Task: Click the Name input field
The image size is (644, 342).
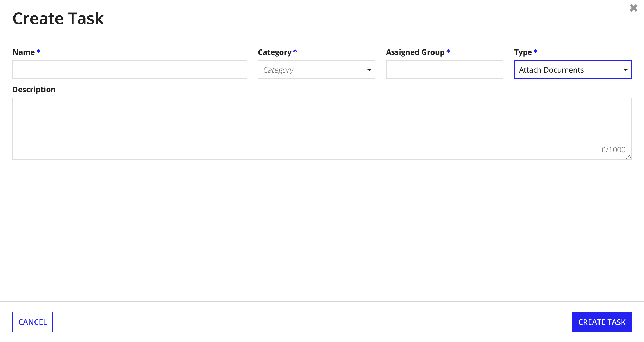Action: pos(130,69)
